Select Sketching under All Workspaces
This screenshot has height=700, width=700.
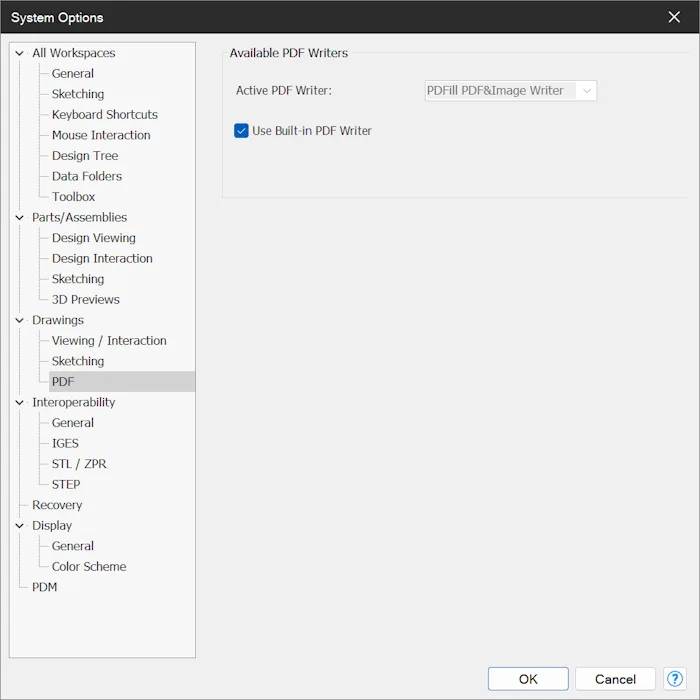coord(78,94)
